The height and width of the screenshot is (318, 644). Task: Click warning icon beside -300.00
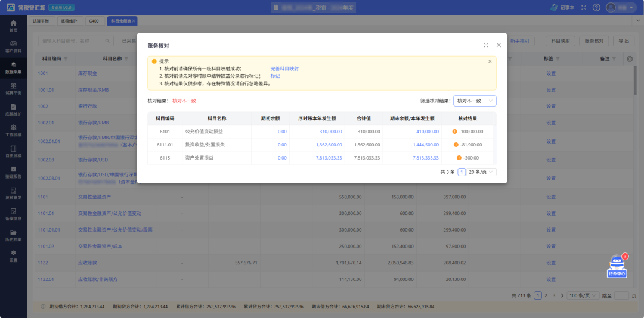(x=459, y=158)
